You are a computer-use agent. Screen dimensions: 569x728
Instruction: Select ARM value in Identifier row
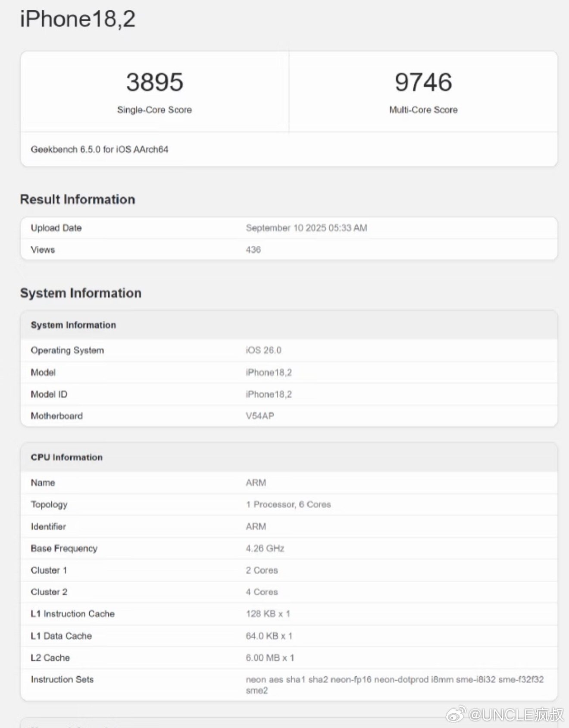(x=256, y=527)
